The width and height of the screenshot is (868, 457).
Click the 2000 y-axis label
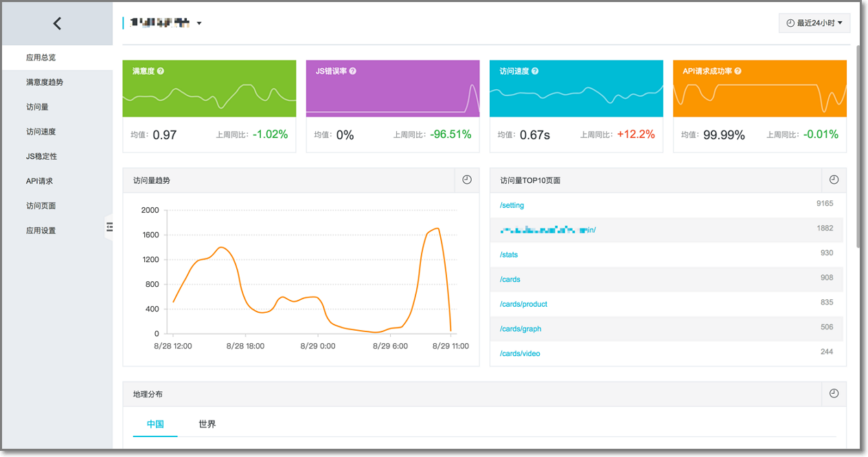click(x=150, y=210)
